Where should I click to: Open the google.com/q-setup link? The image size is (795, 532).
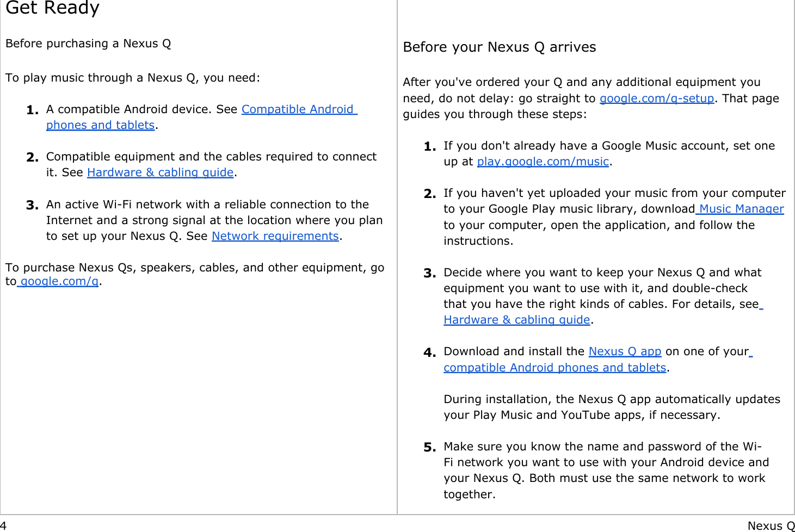tap(657, 98)
